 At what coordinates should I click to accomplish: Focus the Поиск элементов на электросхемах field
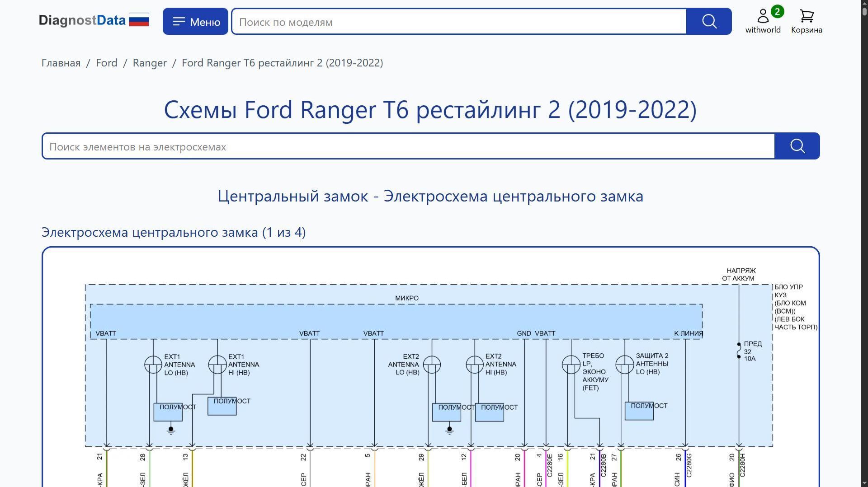coord(408,146)
